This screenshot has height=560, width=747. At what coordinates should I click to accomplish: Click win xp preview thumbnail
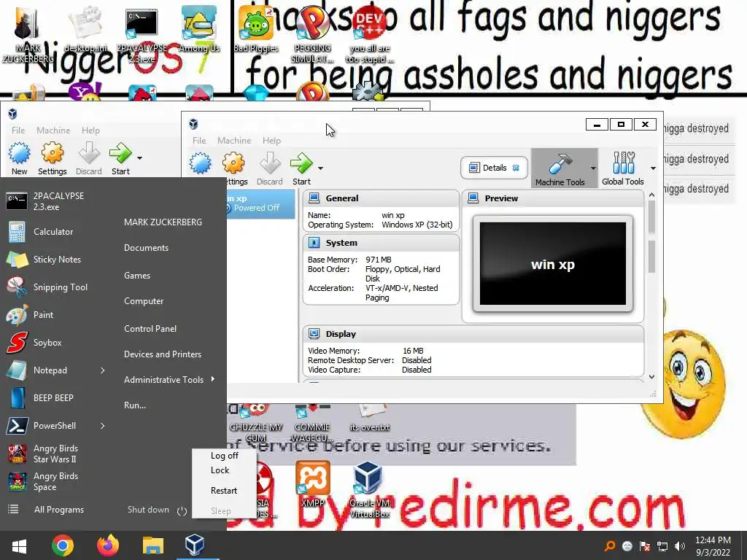(x=553, y=264)
